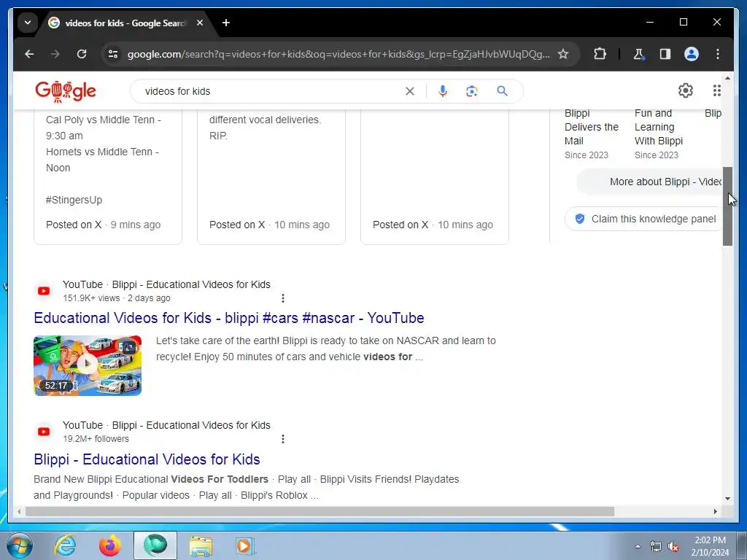The width and height of the screenshot is (747, 560).
Task: Open Google apps grid
Action: click(717, 90)
